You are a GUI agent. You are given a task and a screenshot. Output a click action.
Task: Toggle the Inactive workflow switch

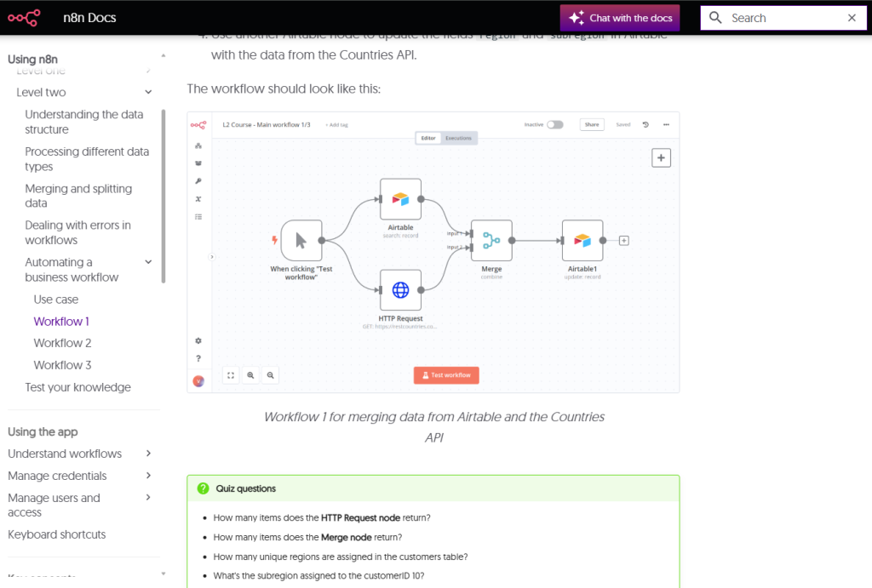coord(554,124)
